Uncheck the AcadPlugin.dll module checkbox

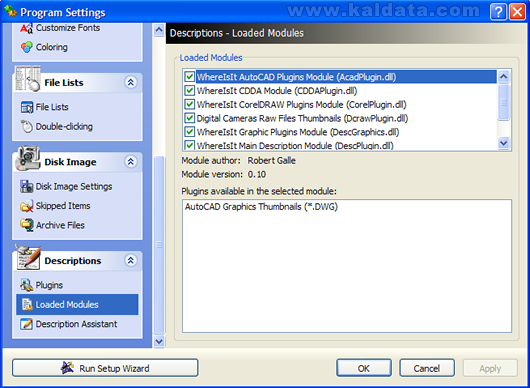190,77
